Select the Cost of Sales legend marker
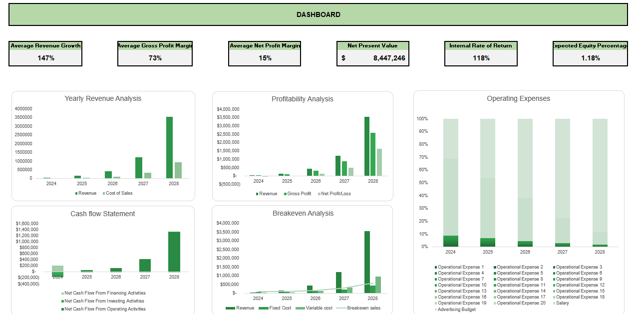 (103, 193)
